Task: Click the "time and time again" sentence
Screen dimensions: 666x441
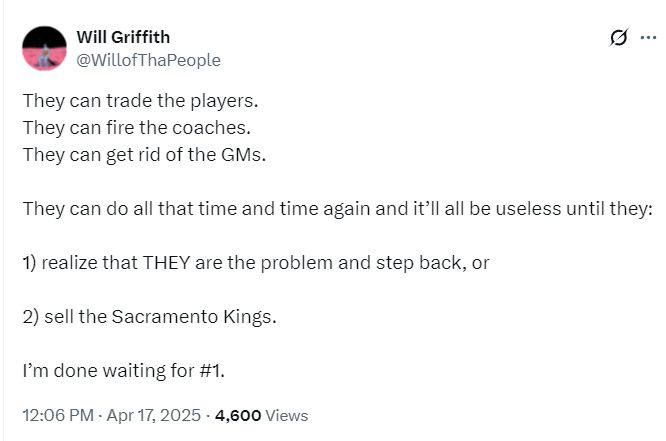Action: 337,210
